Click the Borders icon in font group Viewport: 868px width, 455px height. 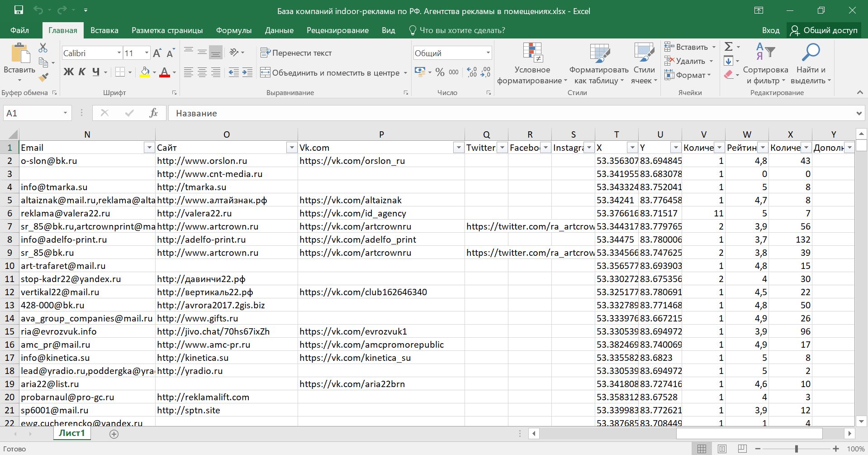[x=120, y=72]
